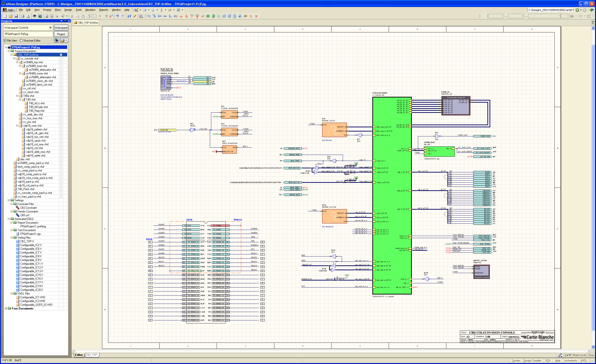Open the Projects panel options arrow
The width and height of the screenshot is (596, 364).
61,21
